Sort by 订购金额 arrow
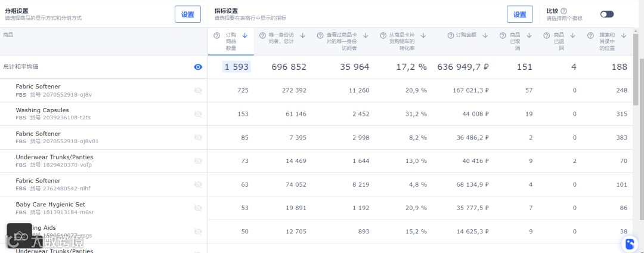 point(485,36)
